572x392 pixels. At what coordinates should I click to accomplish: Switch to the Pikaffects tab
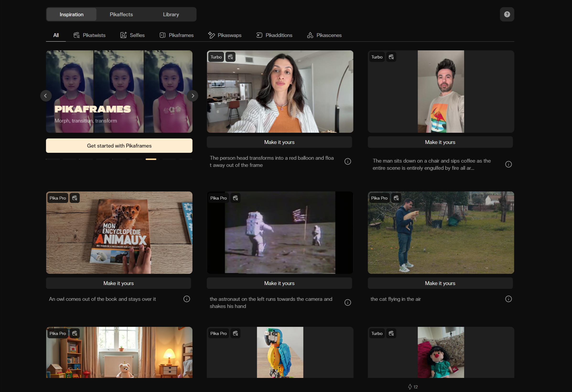pyautogui.click(x=121, y=15)
